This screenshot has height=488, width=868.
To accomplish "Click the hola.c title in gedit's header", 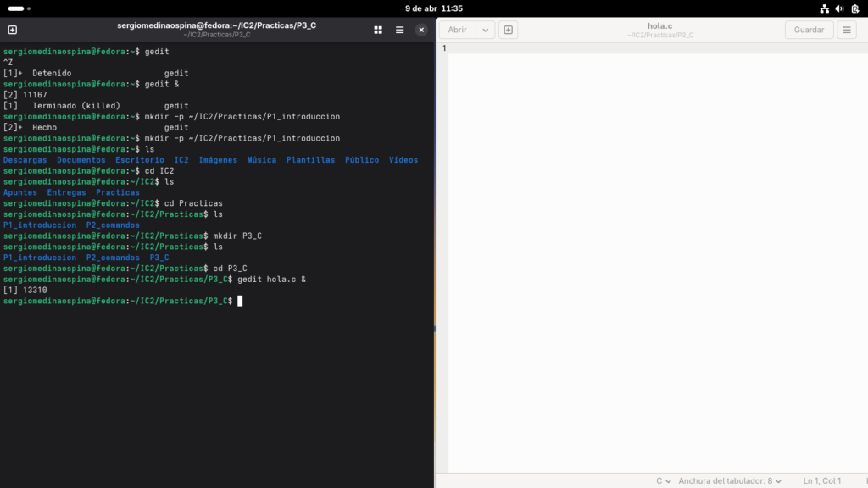I will tap(659, 25).
